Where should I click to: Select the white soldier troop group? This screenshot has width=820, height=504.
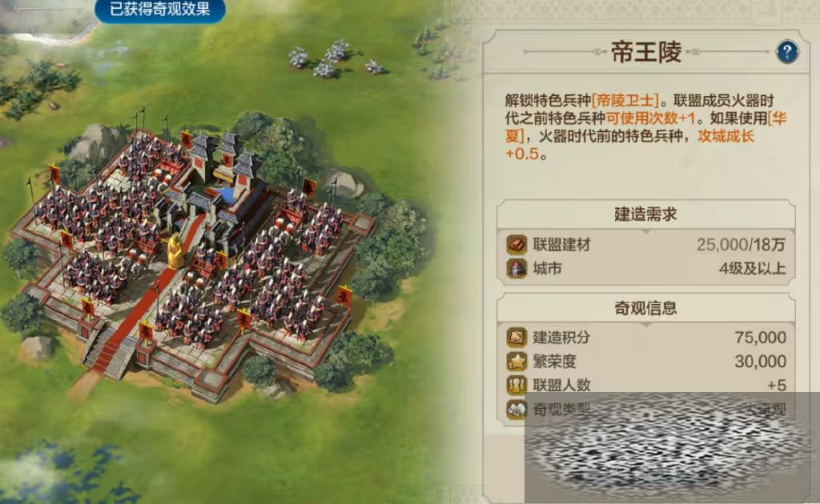click(335, 59)
